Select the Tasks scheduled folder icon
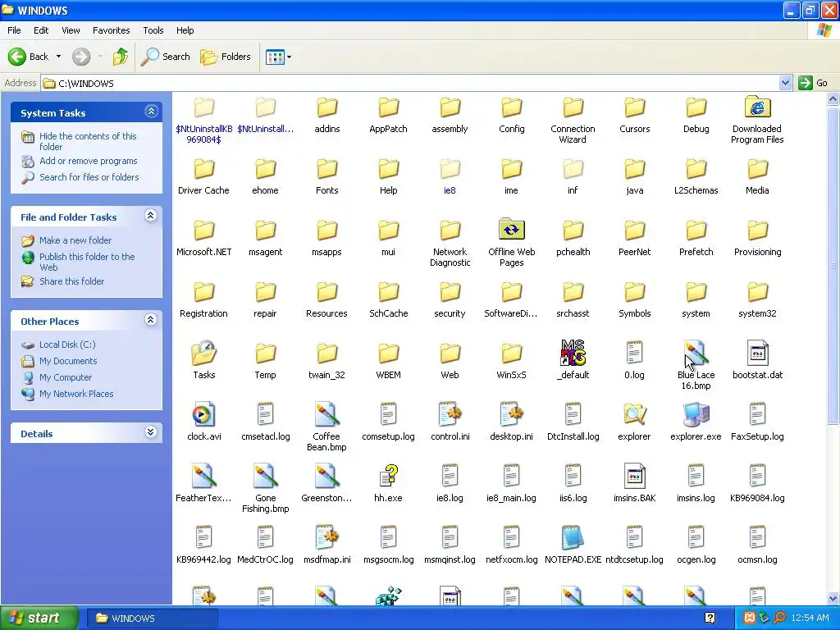The width and height of the screenshot is (840, 630). click(x=203, y=353)
